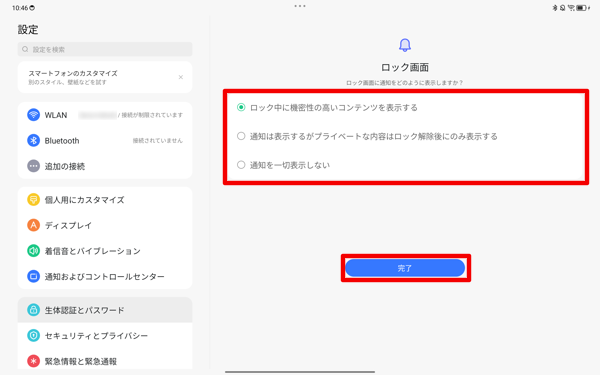Click the 追加の接続 ellipsis icon
The width and height of the screenshot is (600, 375).
pos(33,166)
